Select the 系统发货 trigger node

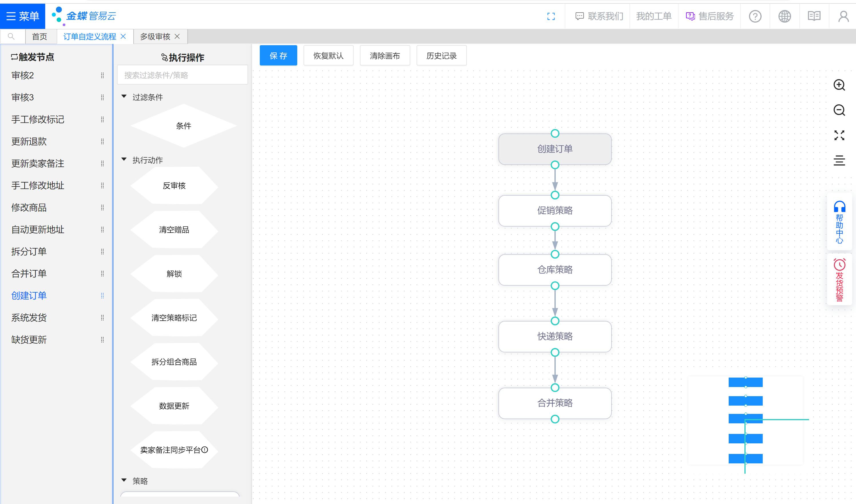(29, 318)
